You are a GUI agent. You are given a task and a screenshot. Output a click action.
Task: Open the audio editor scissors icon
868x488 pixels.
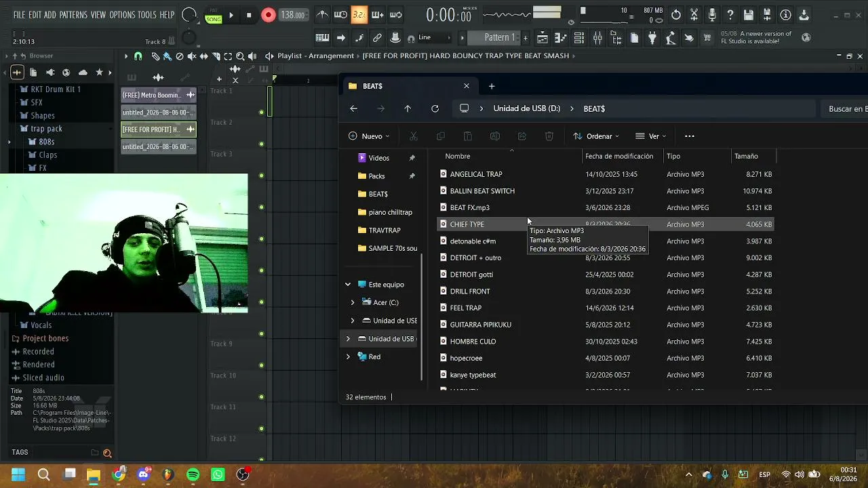[x=694, y=15]
